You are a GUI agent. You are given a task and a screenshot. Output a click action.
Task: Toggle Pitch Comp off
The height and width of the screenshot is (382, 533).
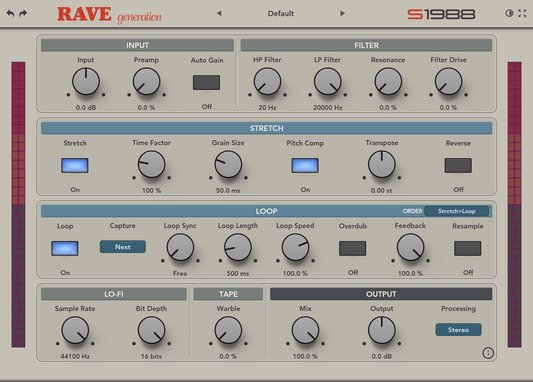(305, 166)
